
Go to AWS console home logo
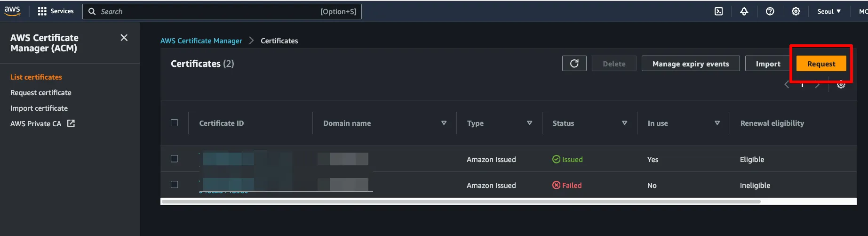click(x=12, y=11)
